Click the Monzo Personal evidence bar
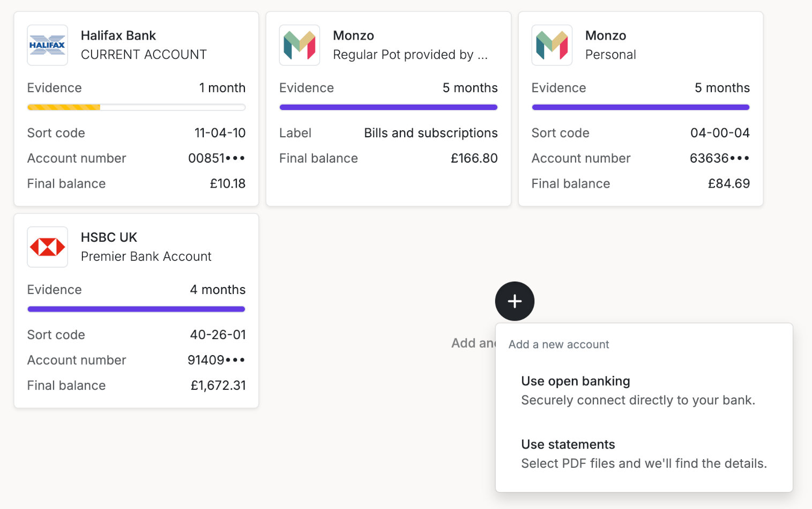This screenshot has width=812, height=509. (x=640, y=107)
